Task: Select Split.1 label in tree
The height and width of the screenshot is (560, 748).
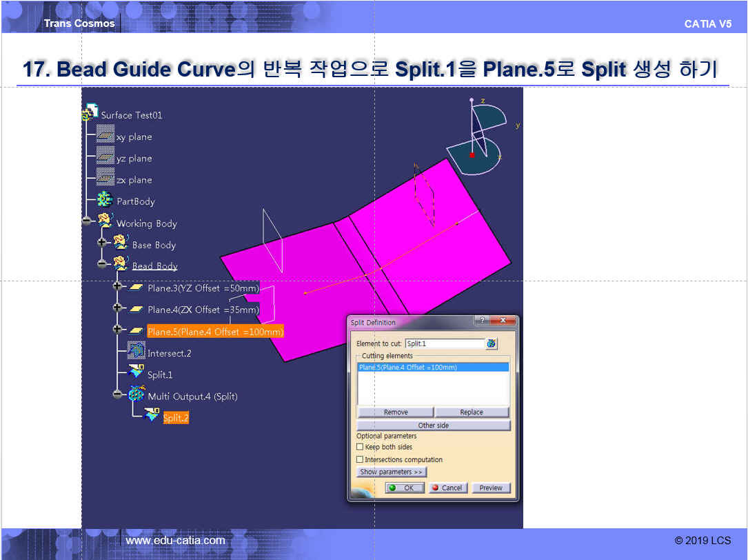Action: pos(160,374)
